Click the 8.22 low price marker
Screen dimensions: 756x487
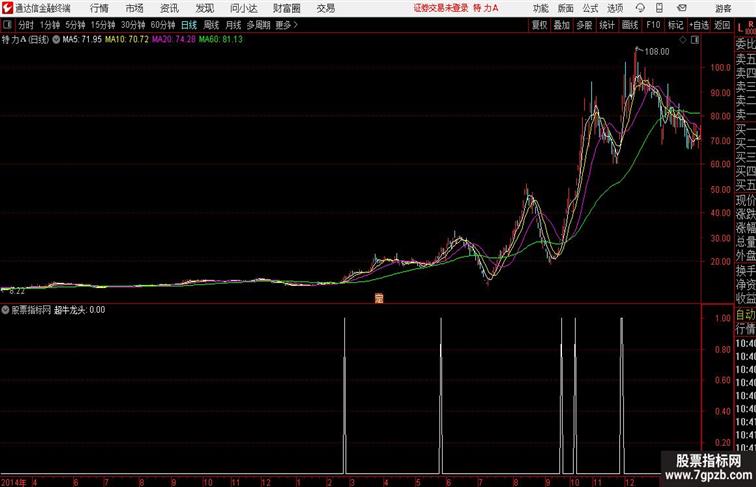(17, 291)
